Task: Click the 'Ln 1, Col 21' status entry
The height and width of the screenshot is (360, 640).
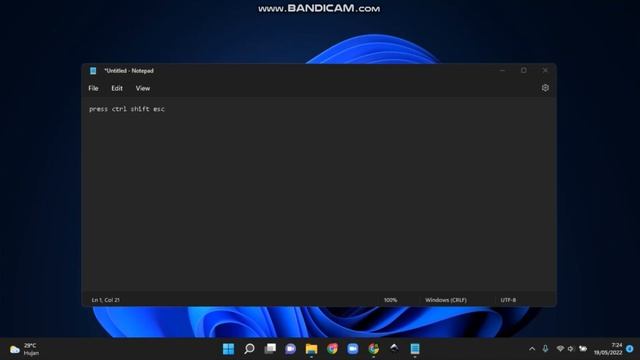Action: point(105,300)
